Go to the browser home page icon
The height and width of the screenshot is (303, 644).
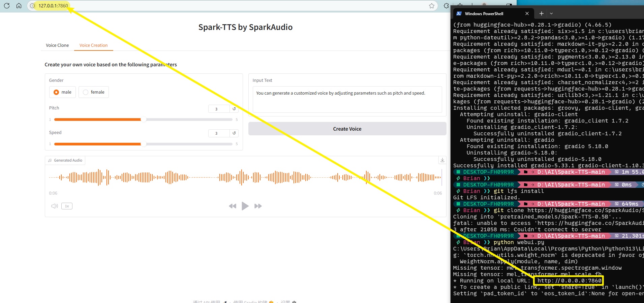tap(19, 5)
